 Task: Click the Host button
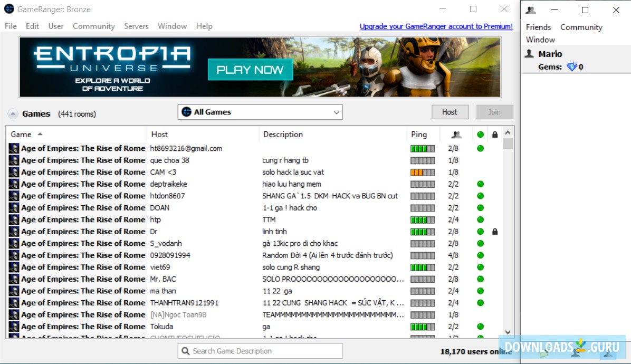tap(450, 112)
